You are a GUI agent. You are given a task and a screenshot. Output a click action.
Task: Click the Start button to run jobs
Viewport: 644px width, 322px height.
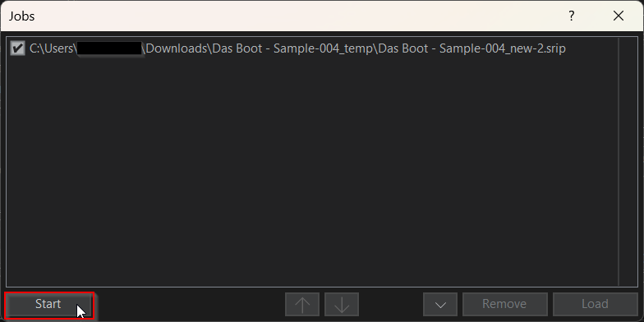(x=48, y=304)
